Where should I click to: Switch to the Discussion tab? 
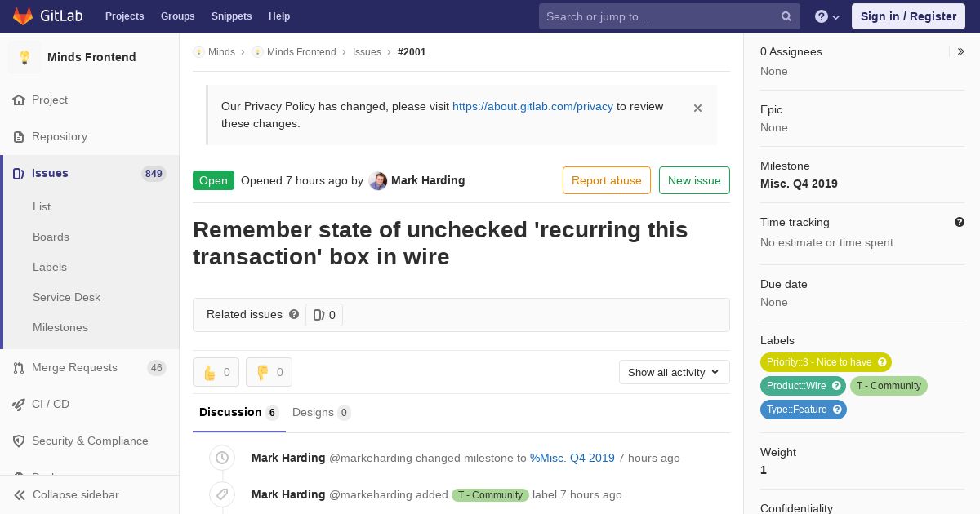point(239,413)
